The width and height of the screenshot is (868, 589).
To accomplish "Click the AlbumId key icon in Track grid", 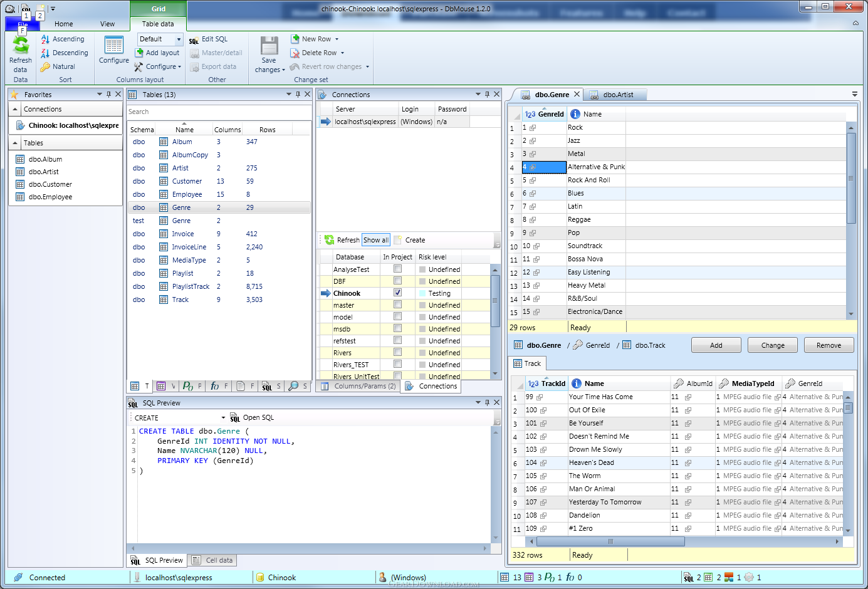I will tap(678, 383).
